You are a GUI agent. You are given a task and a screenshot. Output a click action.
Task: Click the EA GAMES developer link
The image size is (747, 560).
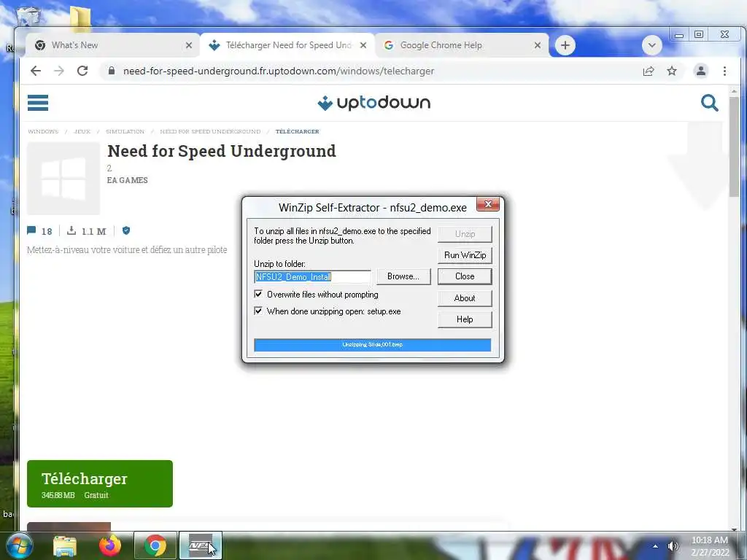[x=127, y=180]
